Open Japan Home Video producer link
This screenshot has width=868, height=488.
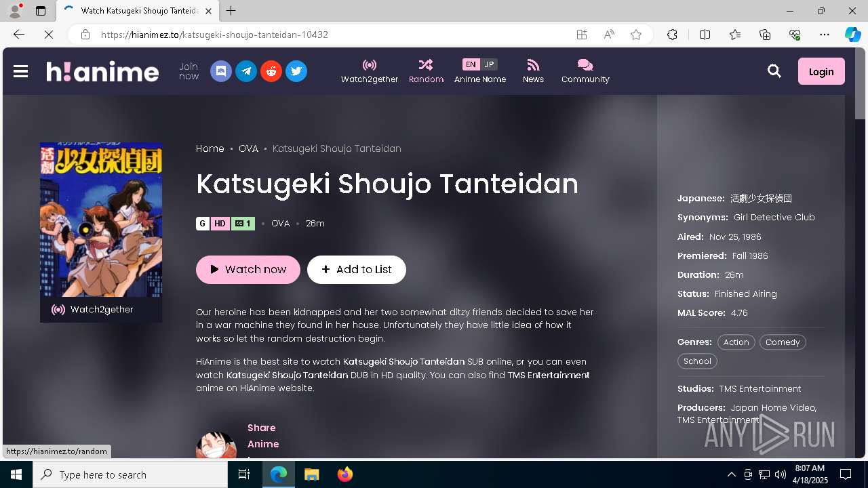click(x=772, y=407)
